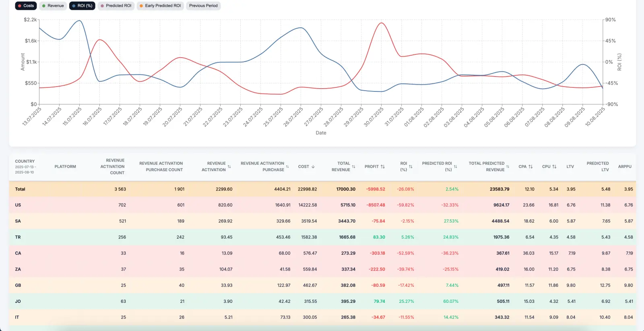This screenshot has height=331, width=644.
Task: Click TR profit value 83.30
Action: pos(379,237)
